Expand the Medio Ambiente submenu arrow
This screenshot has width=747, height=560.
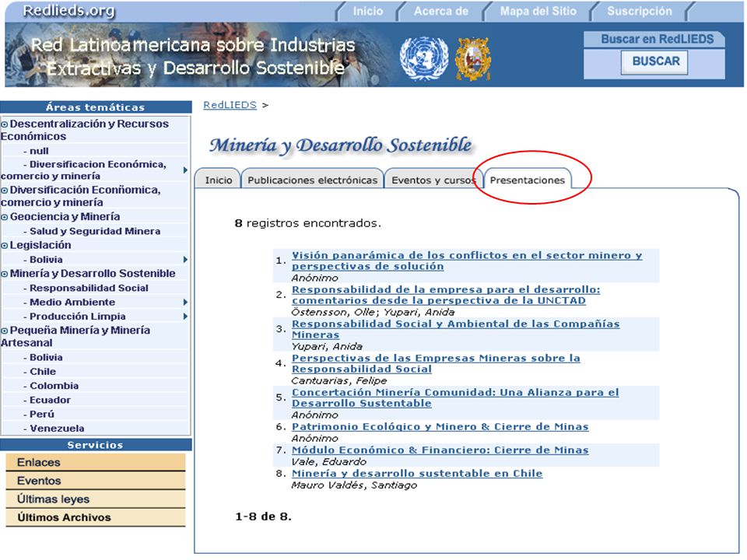coord(185,302)
